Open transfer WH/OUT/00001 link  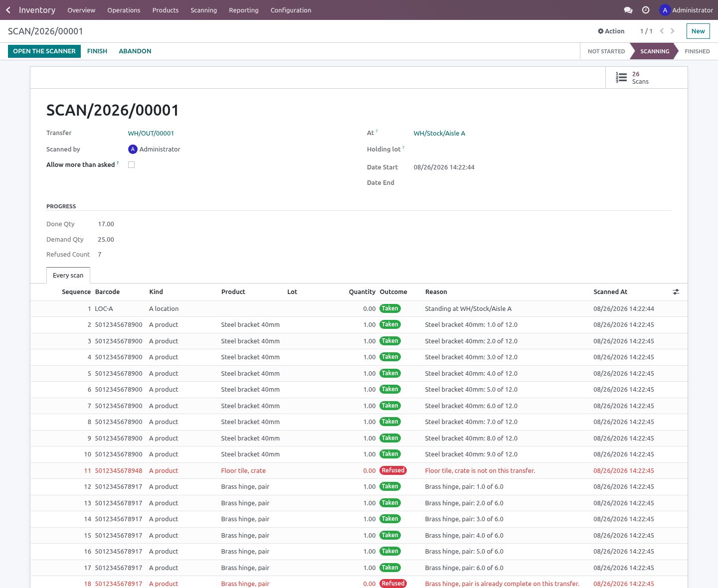151,134
